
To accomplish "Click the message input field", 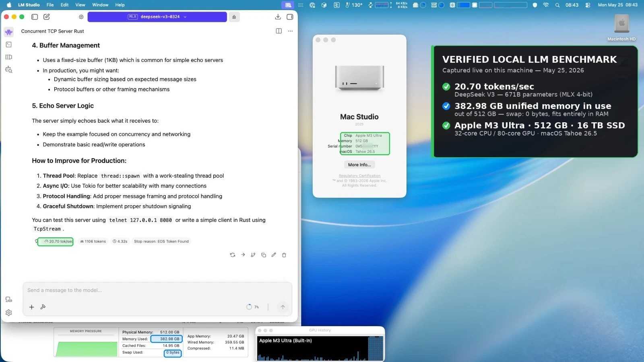I will (x=157, y=290).
